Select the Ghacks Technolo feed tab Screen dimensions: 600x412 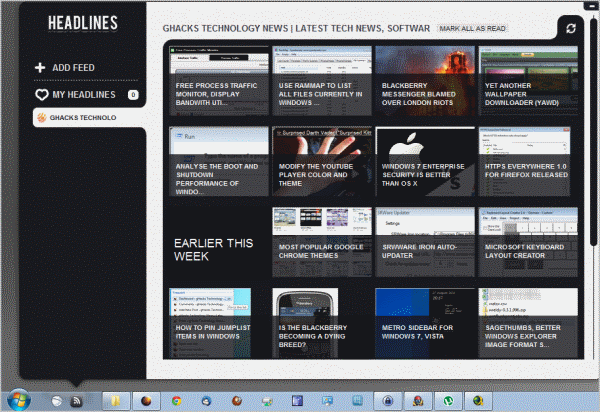(88, 119)
